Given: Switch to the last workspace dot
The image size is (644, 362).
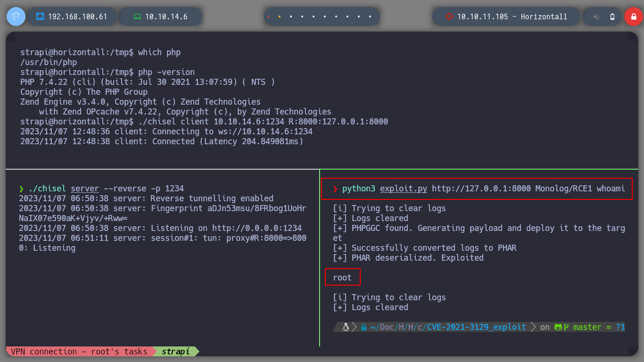Looking at the screenshot, I should pyautogui.click(x=370, y=16).
